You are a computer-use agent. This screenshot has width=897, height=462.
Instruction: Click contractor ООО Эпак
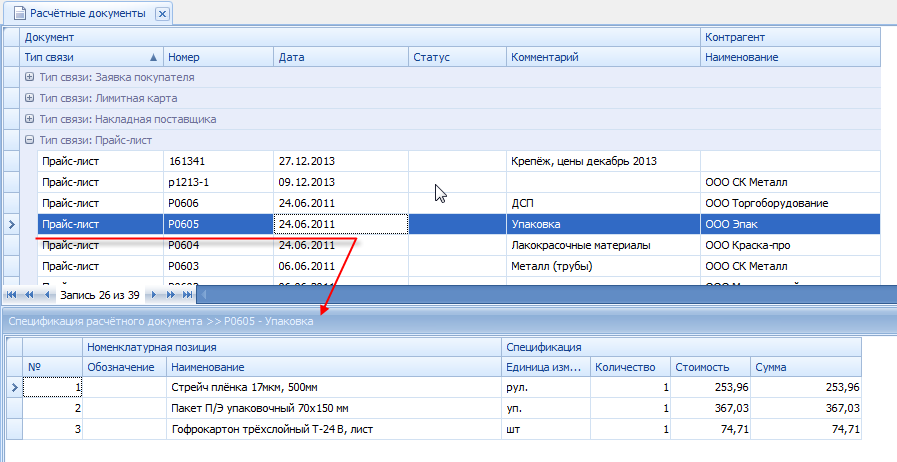point(790,224)
